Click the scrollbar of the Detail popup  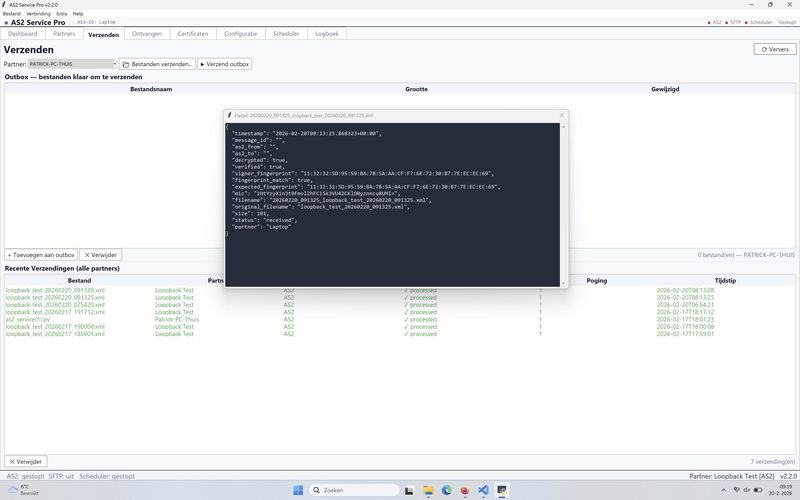click(563, 204)
